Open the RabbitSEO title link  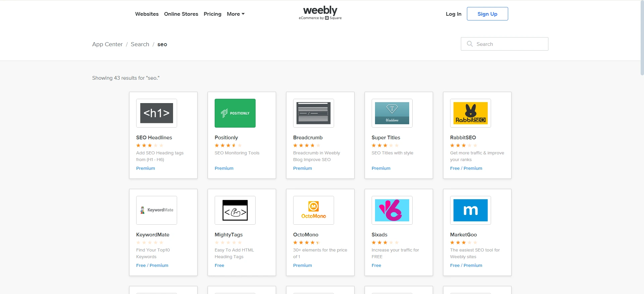[x=463, y=138]
